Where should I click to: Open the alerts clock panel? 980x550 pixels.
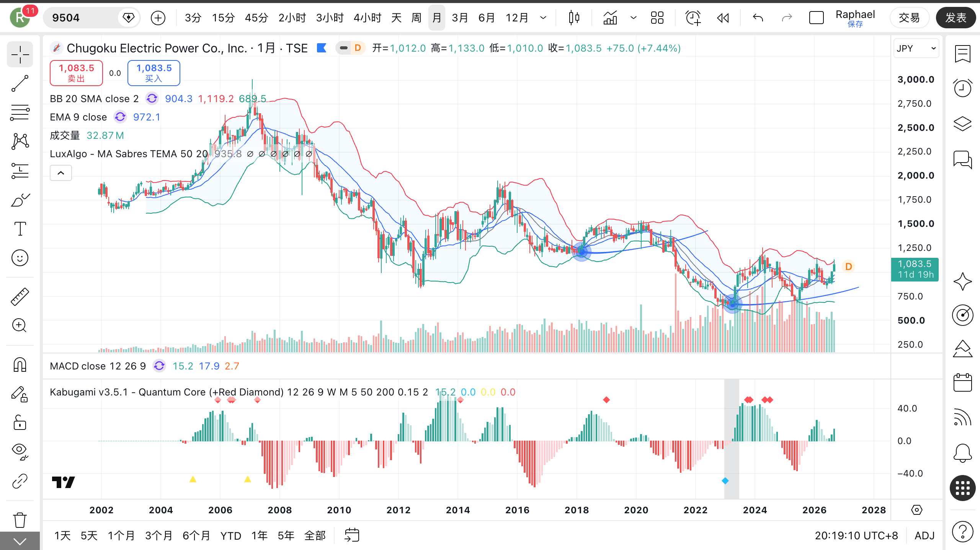[x=962, y=88]
